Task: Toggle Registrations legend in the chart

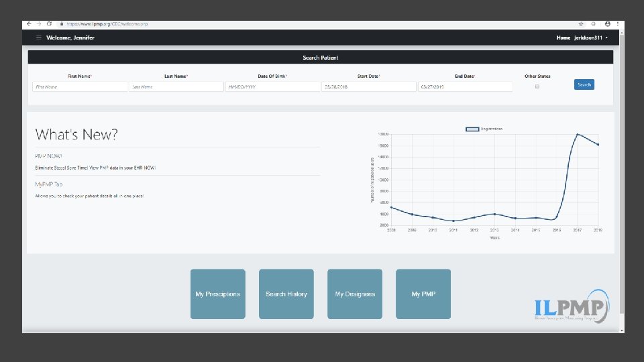Action: (x=472, y=129)
